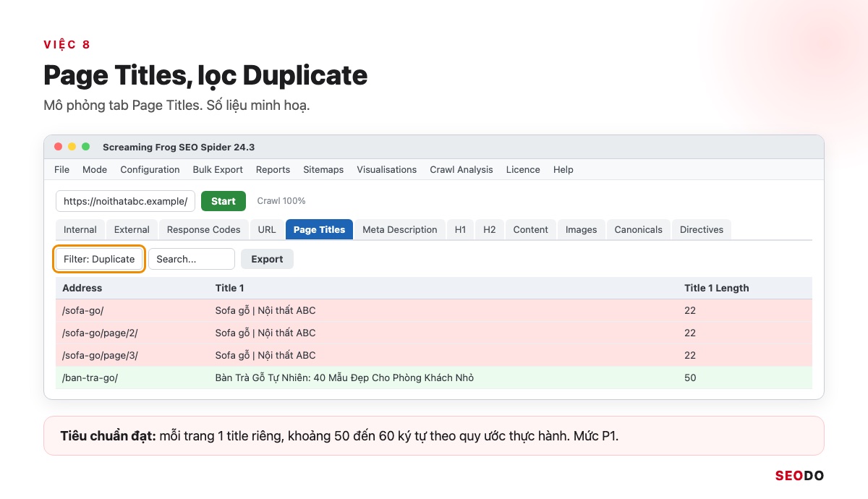The image size is (868, 499).
Task: Open the Reports menu
Action: tap(273, 169)
